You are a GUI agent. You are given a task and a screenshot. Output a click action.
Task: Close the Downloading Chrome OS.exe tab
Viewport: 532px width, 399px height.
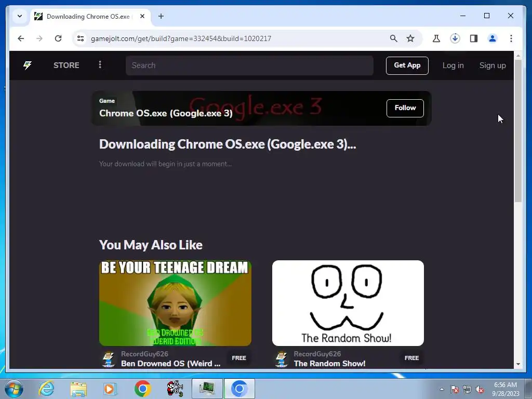pos(142,16)
